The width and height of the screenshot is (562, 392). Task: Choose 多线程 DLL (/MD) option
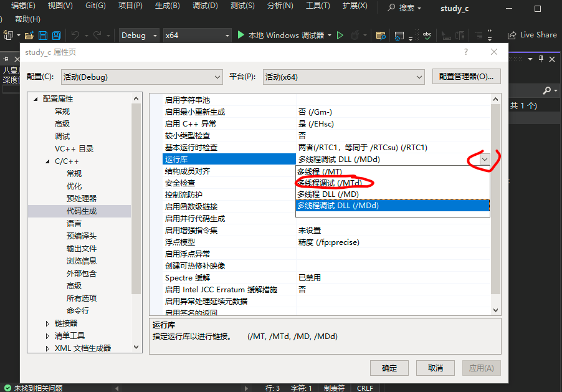(328, 194)
